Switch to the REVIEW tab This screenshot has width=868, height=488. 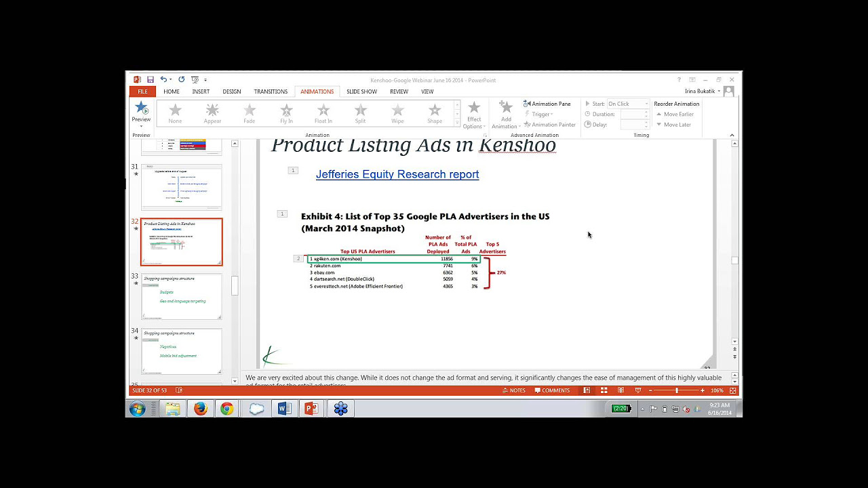point(399,91)
